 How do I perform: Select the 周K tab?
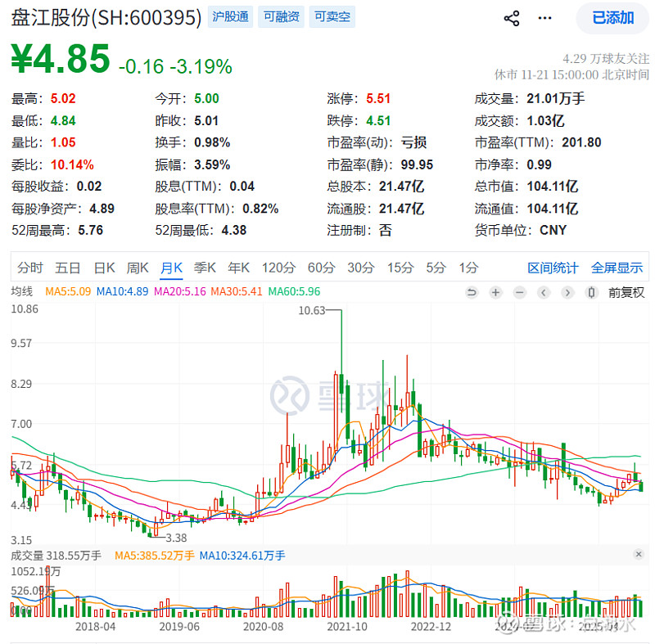(x=138, y=268)
